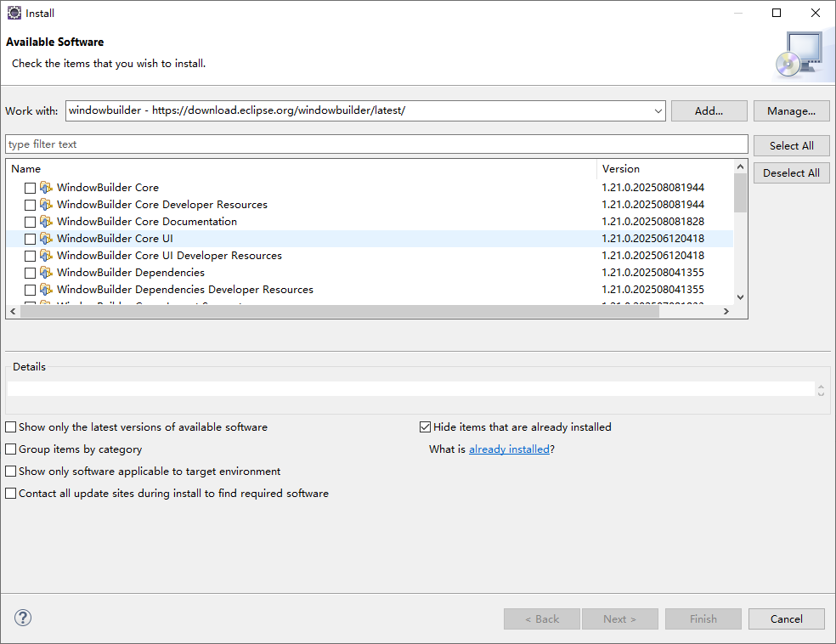Open the help question mark icon

tap(23, 618)
